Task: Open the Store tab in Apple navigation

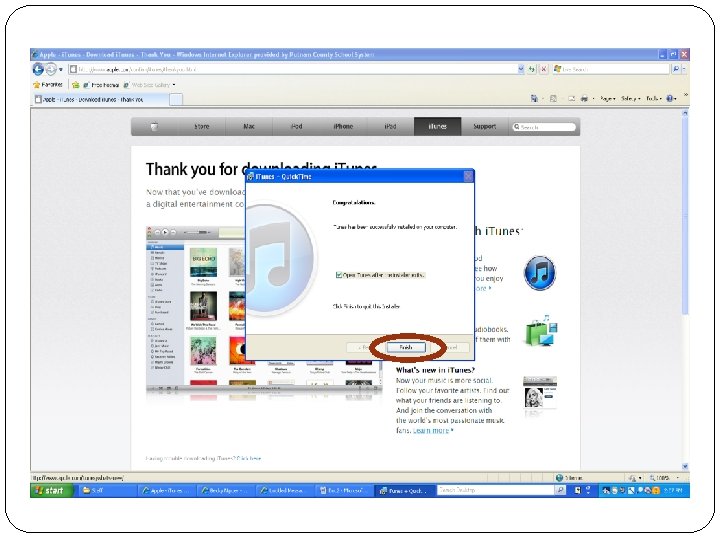Action: (x=202, y=126)
